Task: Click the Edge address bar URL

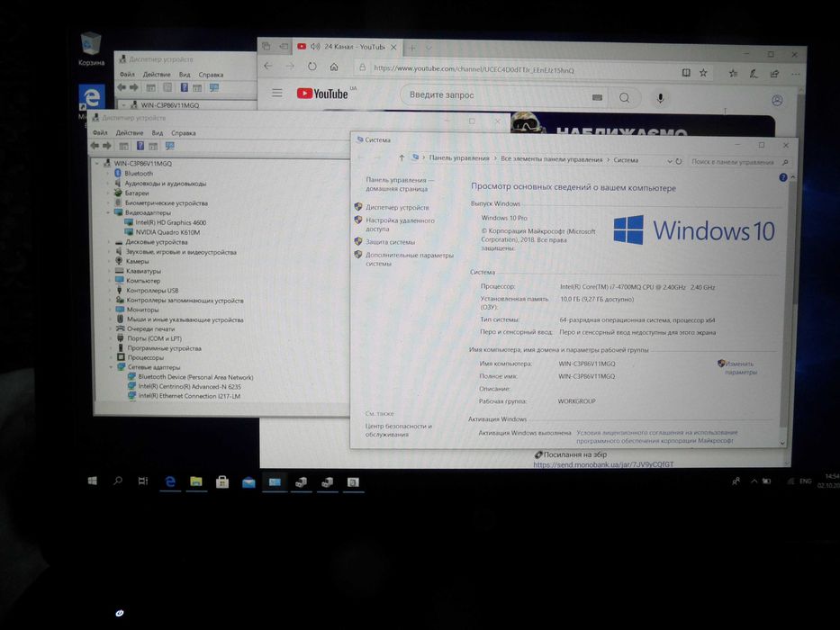Action: [x=474, y=69]
